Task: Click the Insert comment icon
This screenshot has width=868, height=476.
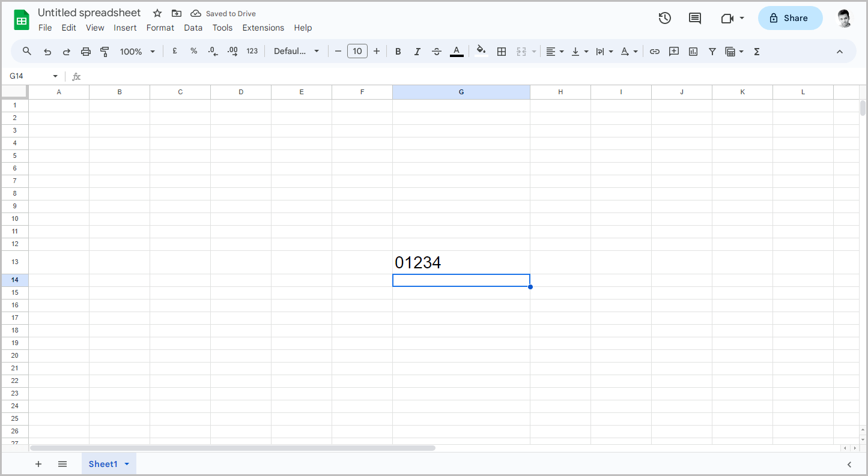Action: [x=673, y=51]
